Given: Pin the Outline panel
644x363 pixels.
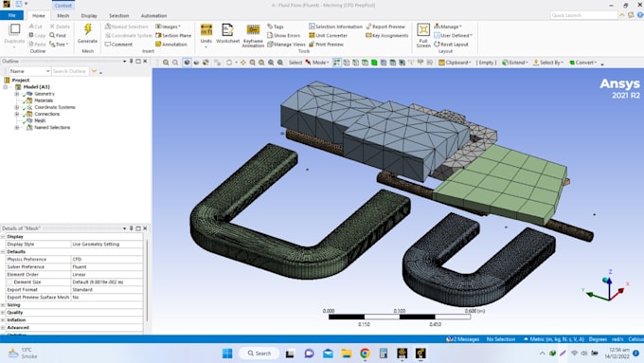Looking at the screenshot, I should 132,62.
